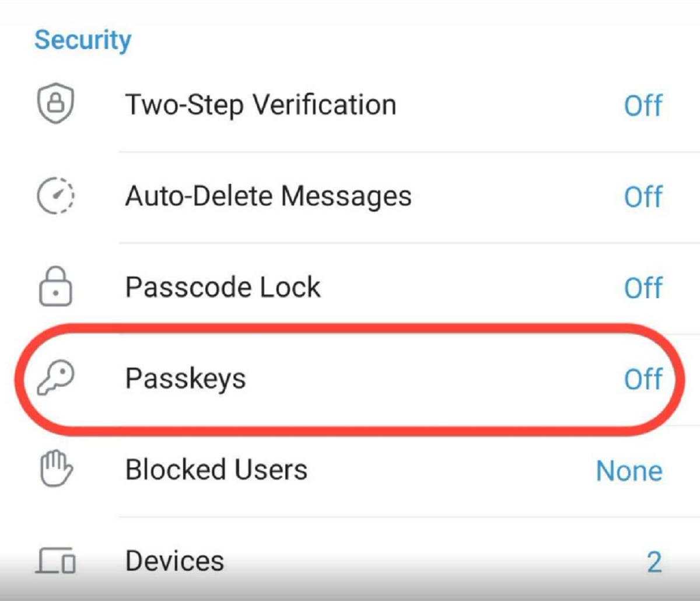Open the Passkeys menu label
The height and width of the screenshot is (601, 700).
[185, 379]
